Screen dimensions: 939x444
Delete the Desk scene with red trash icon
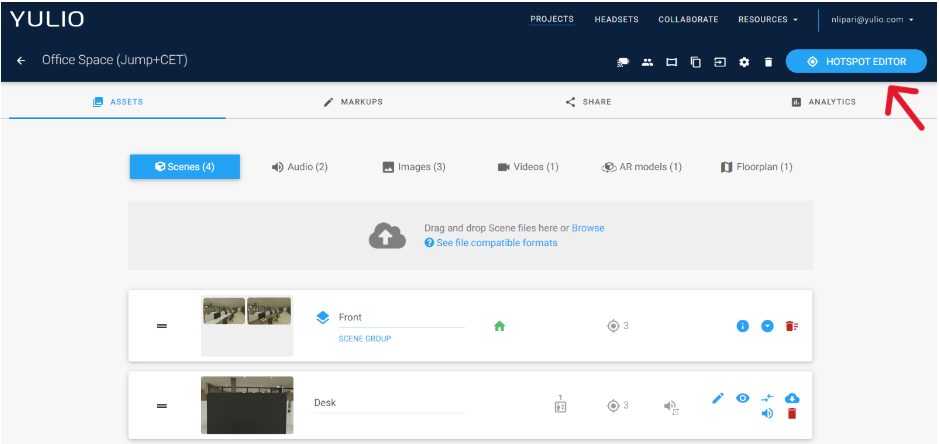coord(792,414)
